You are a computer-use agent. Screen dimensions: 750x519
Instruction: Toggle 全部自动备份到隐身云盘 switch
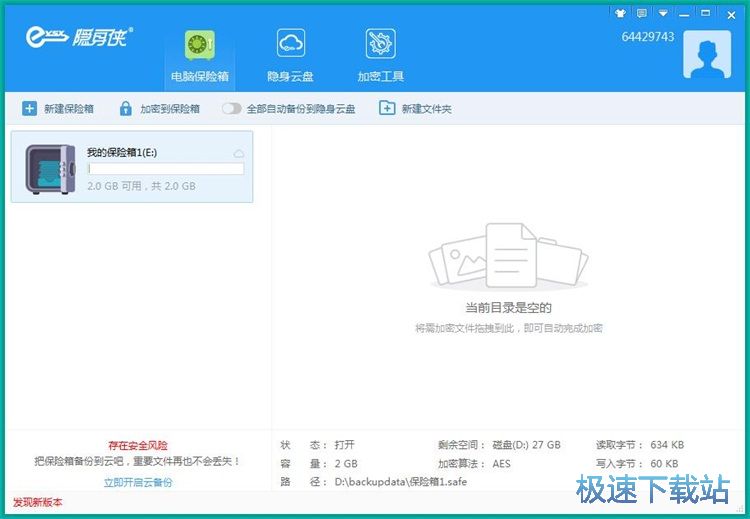(232, 109)
